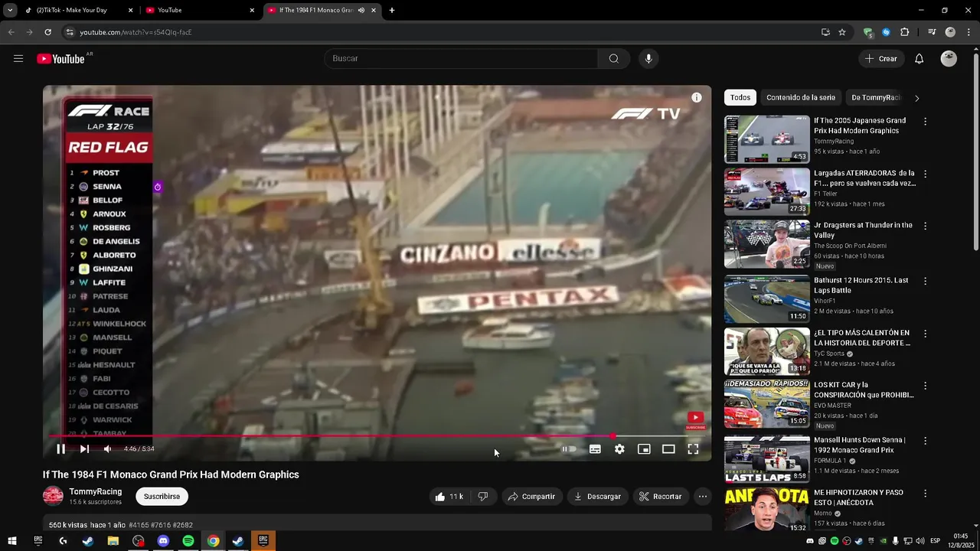Select Contenido de la serie chip
Image resolution: width=980 pixels, height=551 pixels.
pyautogui.click(x=801, y=97)
